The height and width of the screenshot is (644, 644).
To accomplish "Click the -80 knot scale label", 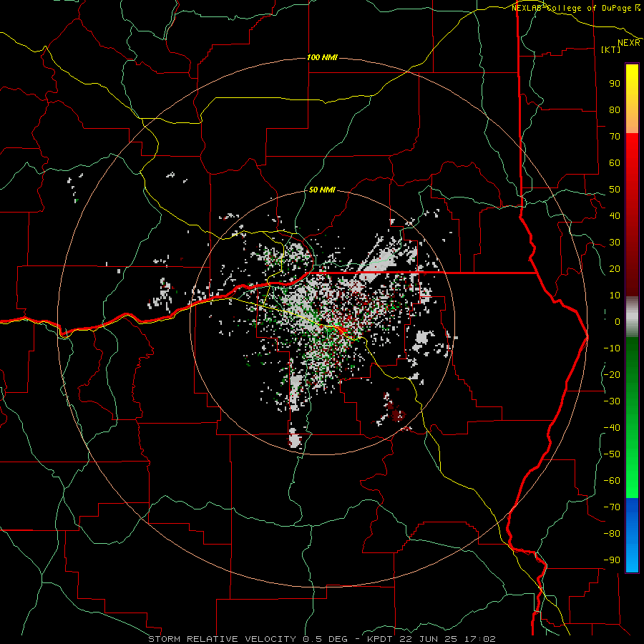I will click(612, 534).
